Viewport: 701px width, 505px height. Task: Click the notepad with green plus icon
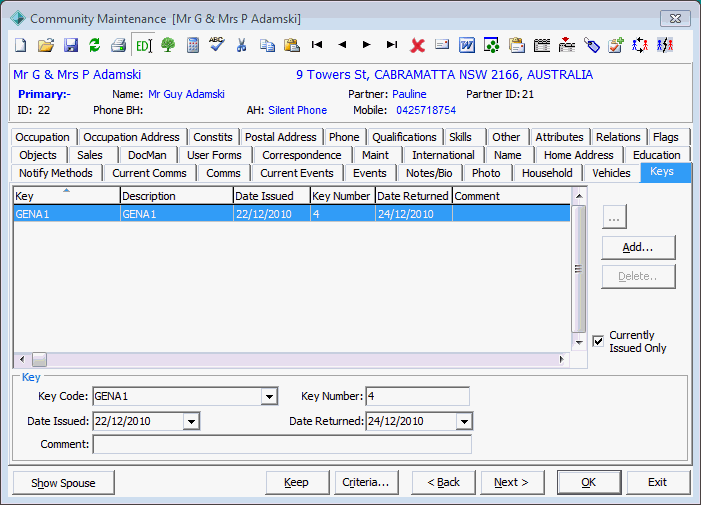pyautogui.click(x=616, y=45)
